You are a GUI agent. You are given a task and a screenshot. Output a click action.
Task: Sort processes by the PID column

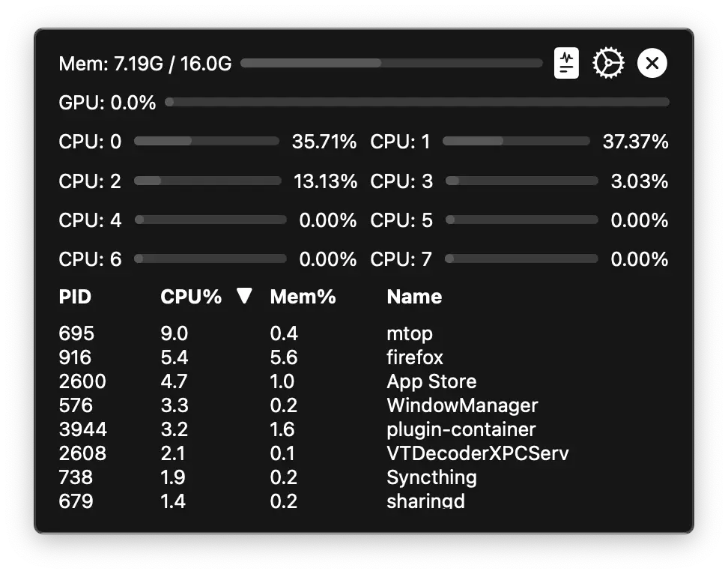[x=74, y=297]
